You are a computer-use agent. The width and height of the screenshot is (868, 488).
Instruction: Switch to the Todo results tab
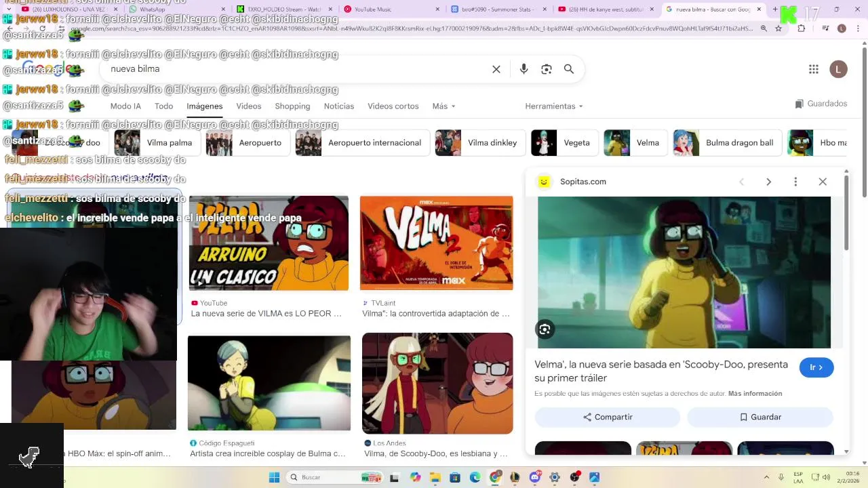163,106
